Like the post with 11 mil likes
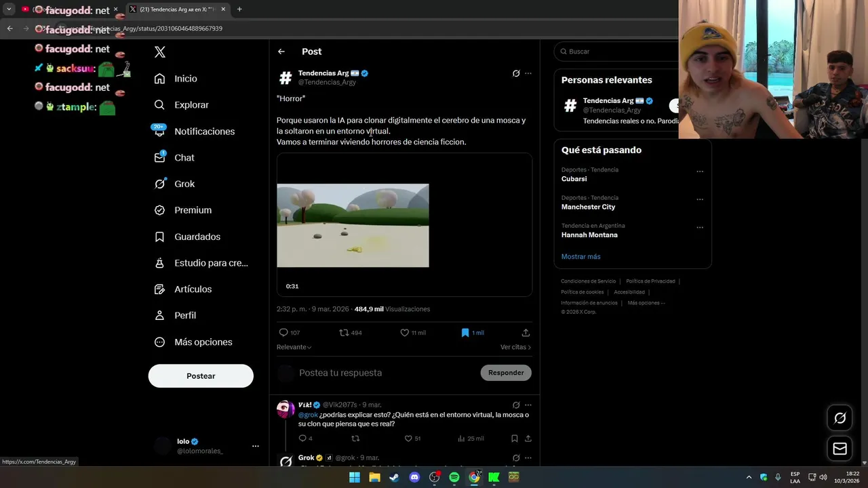 click(413, 333)
